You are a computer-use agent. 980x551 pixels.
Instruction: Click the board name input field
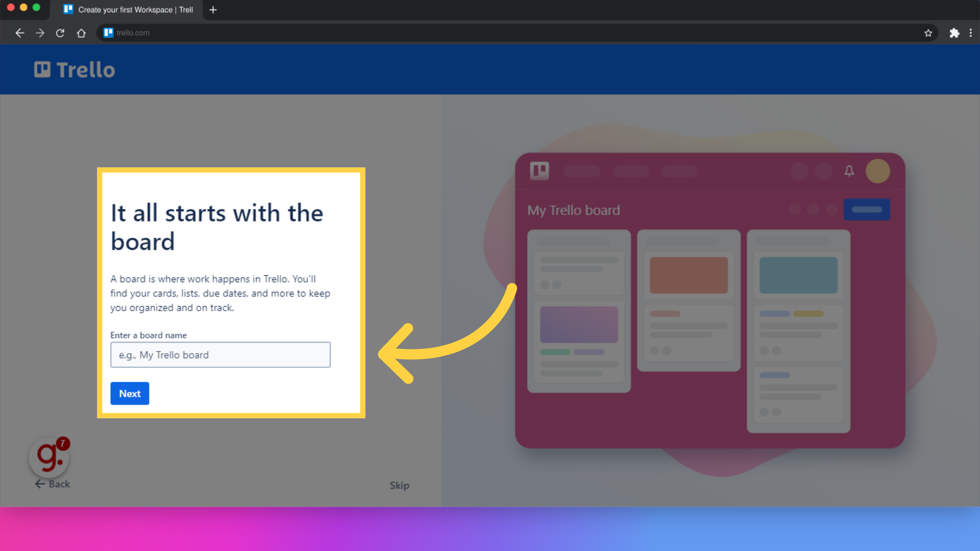[x=220, y=355]
